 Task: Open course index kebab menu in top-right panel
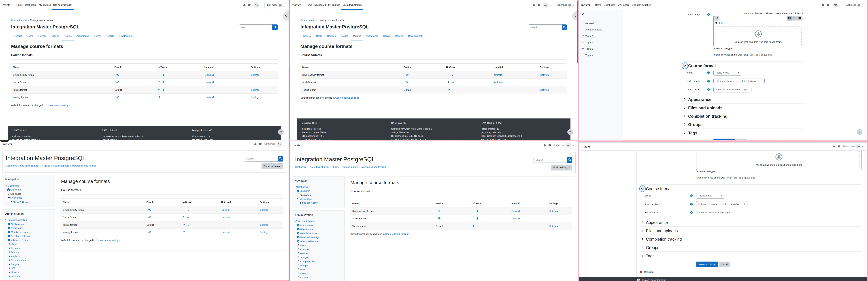click(620, 14)
